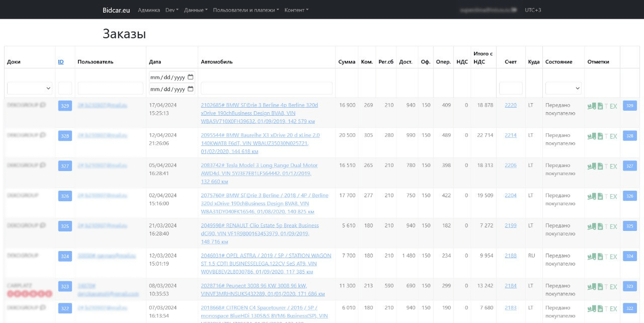Screen dimensions: 644x323
Task: Open the Контент menu
Action: pyautogui.click(x=296, y=10)
